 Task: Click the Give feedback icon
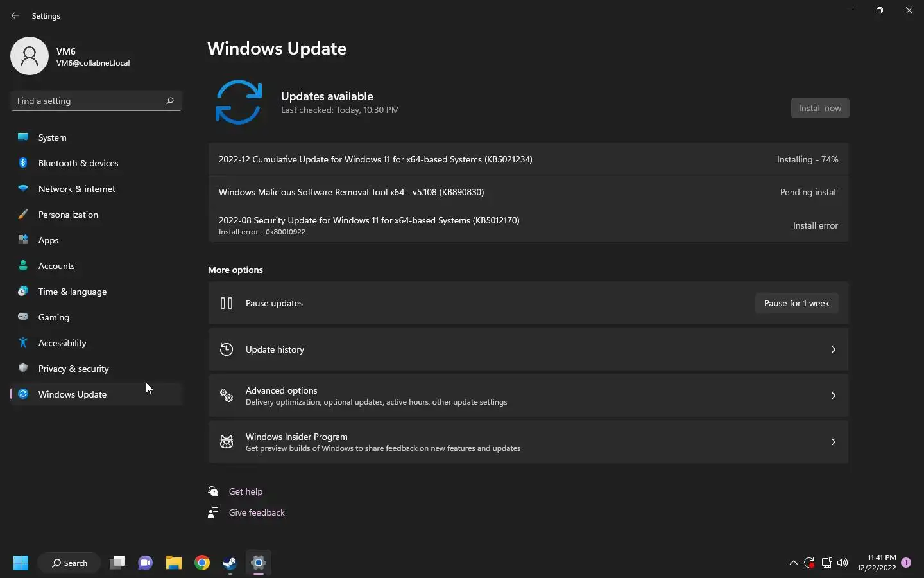[214, 512]
